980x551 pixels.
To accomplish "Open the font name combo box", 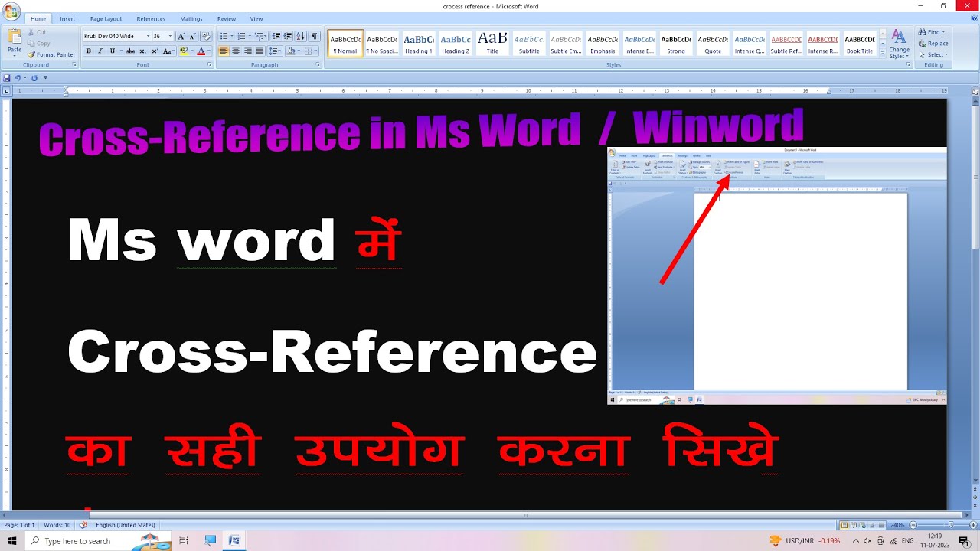I will point(116,36).
